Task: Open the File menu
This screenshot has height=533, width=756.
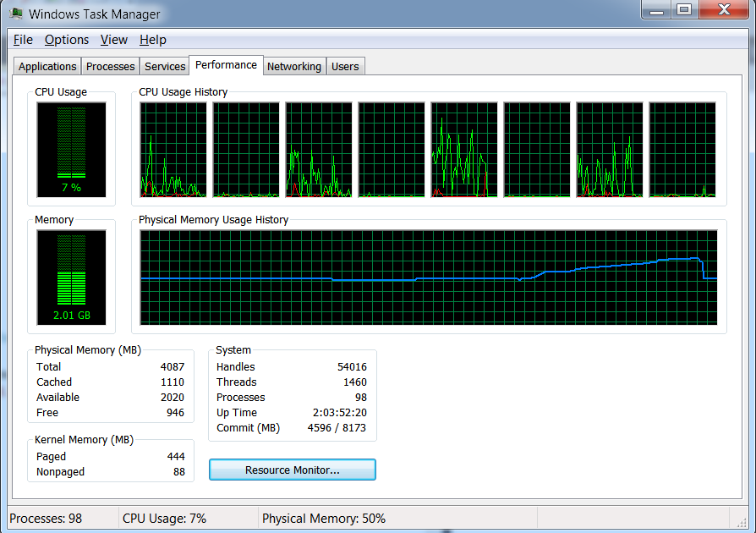Action: pyautogui.click(x=22, y=40)
